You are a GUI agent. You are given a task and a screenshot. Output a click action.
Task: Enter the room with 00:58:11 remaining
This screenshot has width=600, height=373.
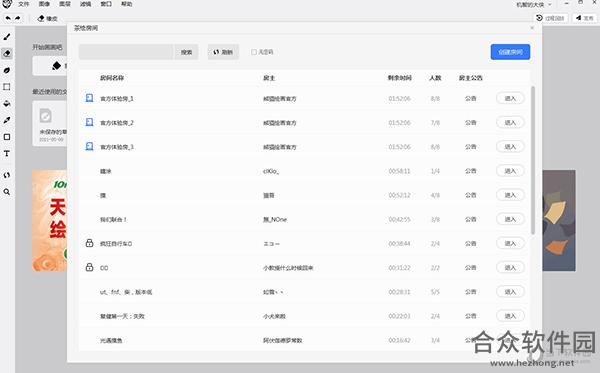tap(510, 171)
